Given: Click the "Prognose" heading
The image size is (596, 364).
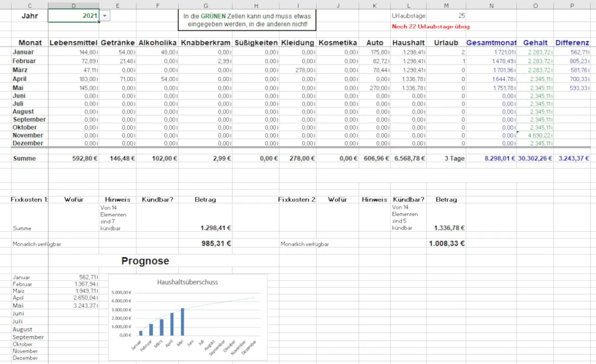Looking at the screenshot, I should point(145,261).
